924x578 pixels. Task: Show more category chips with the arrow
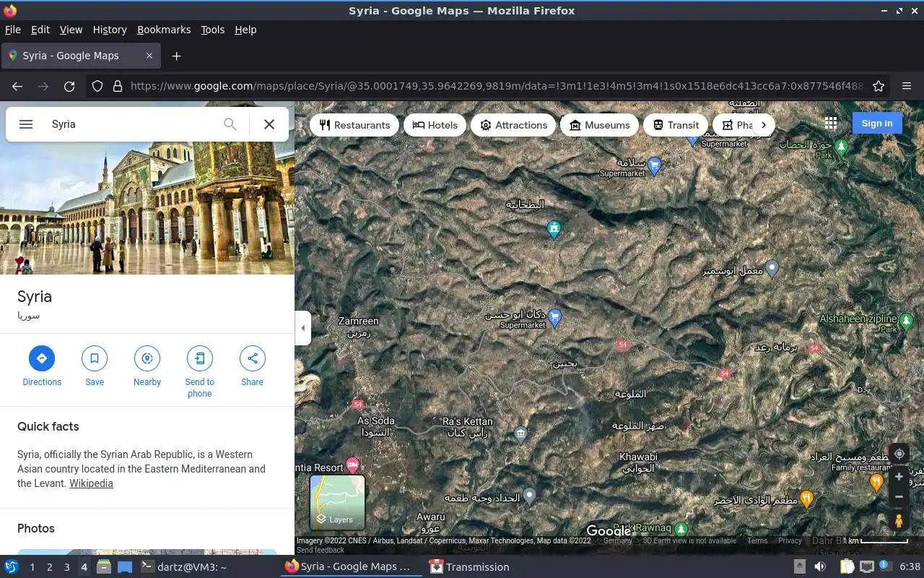click(763, 125)
